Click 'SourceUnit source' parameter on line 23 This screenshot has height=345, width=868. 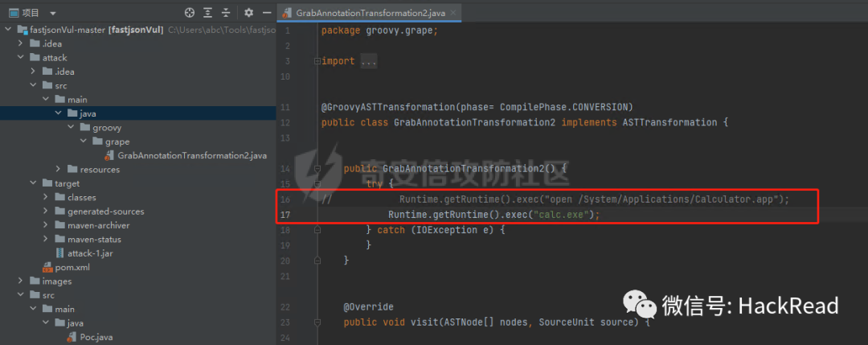click(x=589, y=322)
